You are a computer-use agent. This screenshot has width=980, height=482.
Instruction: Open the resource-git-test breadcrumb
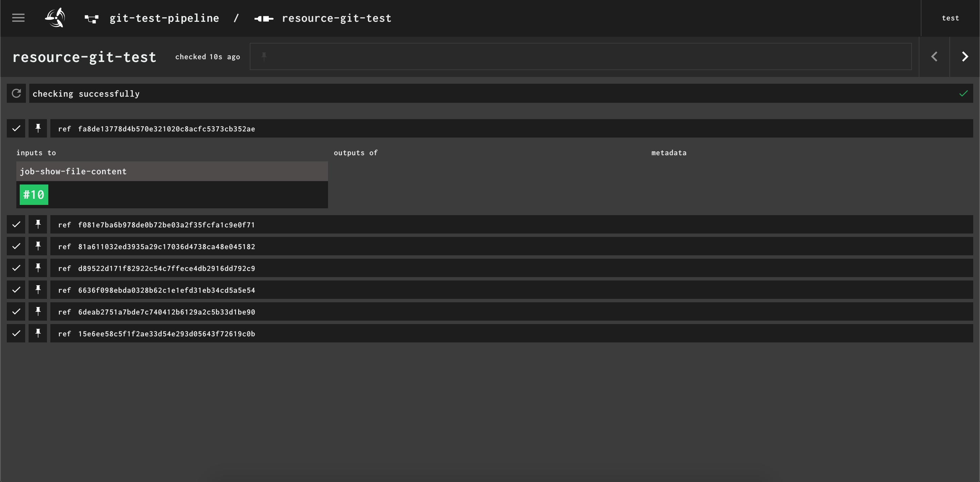[x=336, y=18]
